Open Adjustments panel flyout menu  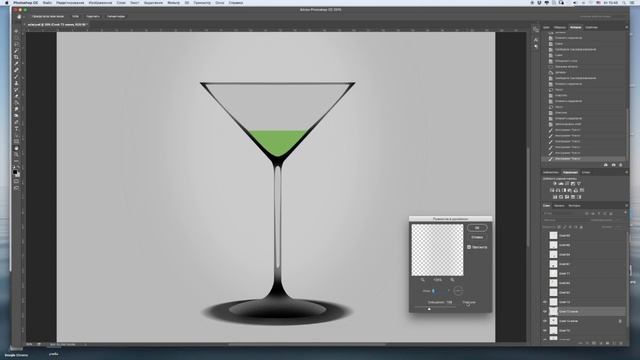click(x=627, y=172)
